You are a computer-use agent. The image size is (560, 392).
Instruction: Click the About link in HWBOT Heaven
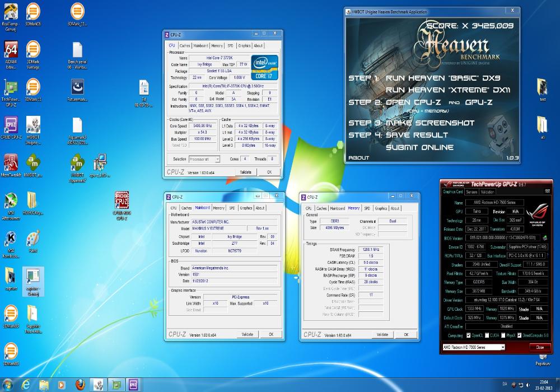358,158
